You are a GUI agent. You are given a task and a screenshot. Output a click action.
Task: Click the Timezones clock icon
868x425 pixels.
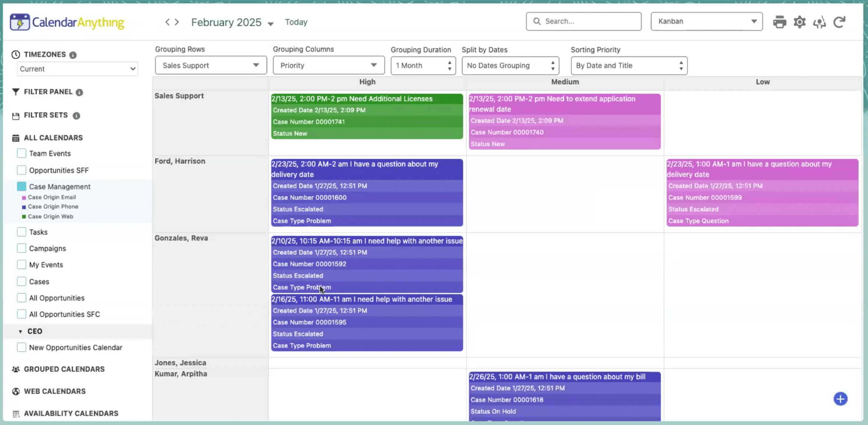(x=15, y=54)
